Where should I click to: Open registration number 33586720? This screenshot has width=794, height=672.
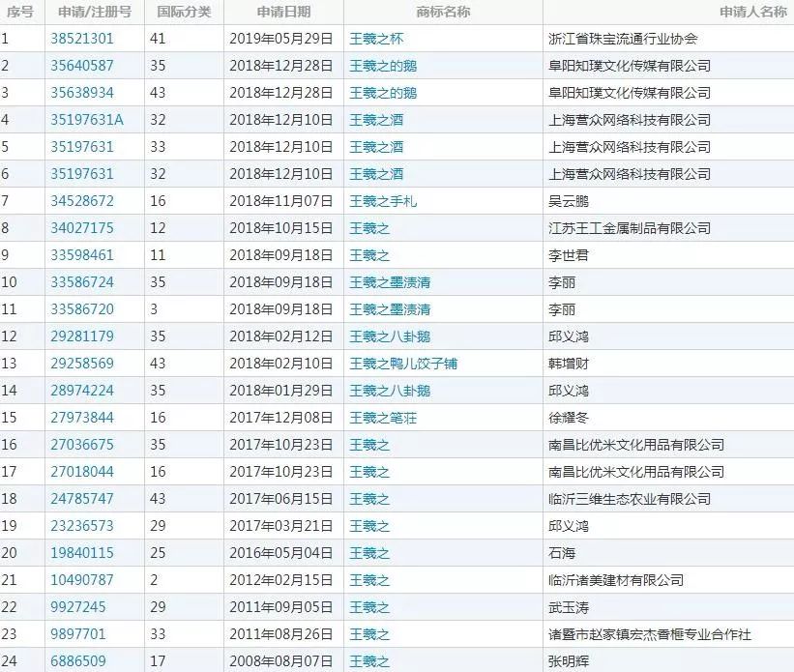[82, 309]
